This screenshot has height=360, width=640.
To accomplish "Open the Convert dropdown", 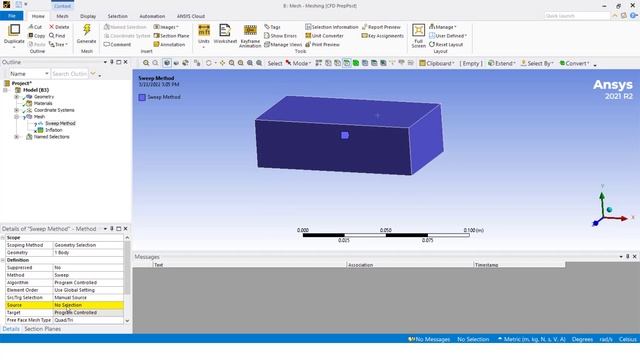I will coord(574,63).
